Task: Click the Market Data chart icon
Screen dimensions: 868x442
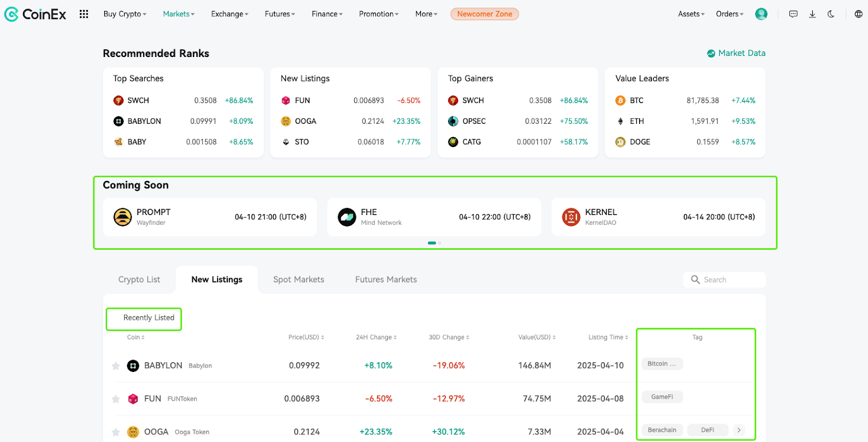Action: [711, 53]
